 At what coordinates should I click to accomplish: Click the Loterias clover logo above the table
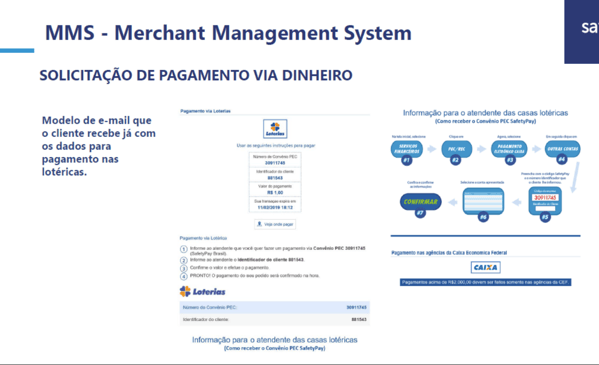tap(202, 292)
